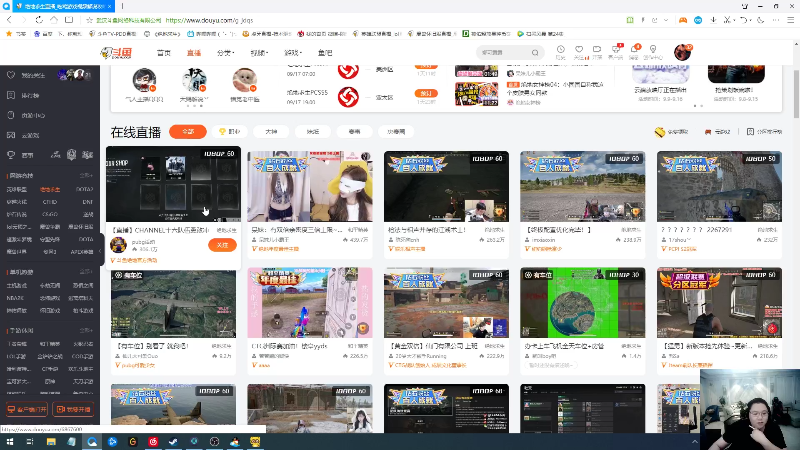Click the heart icon in left sidebar
Screen dimensions: 800x450
coord(11,75)
